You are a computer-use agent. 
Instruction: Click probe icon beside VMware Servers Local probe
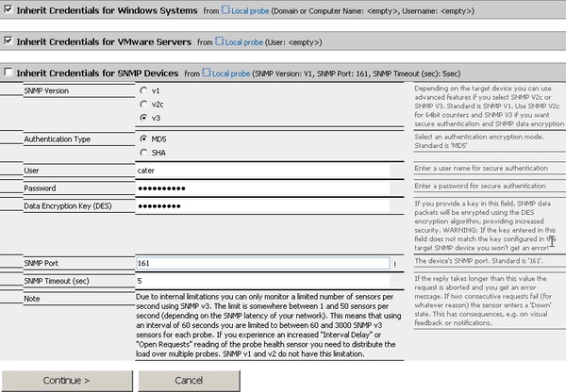tap(219, 41)
